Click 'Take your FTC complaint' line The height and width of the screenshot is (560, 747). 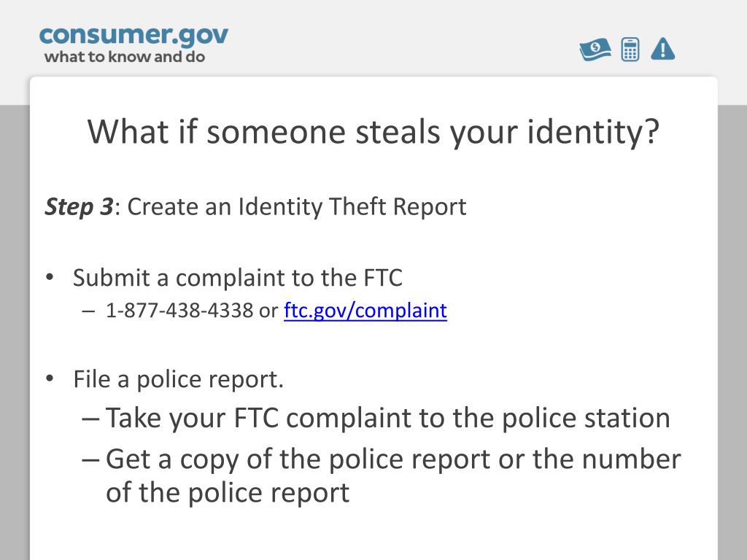[387, 419]
